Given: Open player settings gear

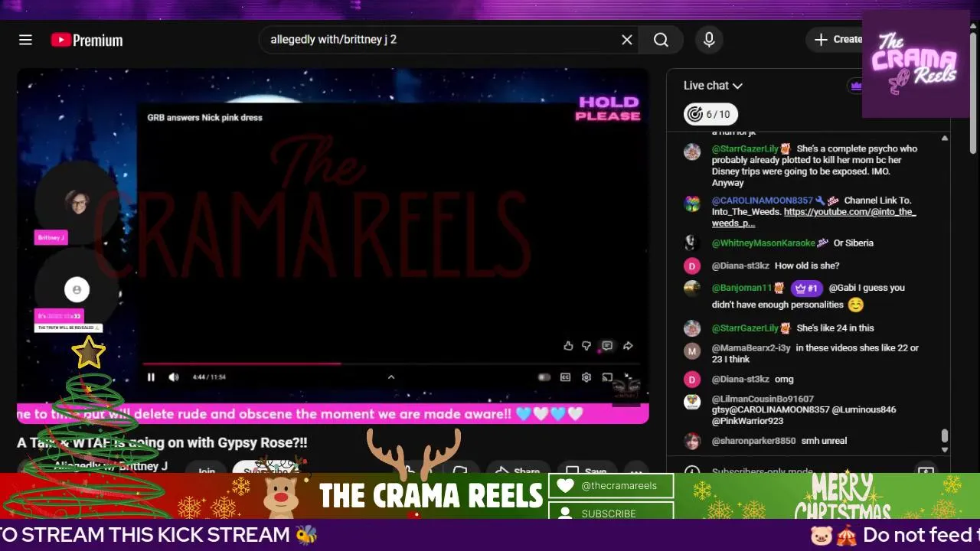Looking at the screenshot, I should tap(586, 377).
